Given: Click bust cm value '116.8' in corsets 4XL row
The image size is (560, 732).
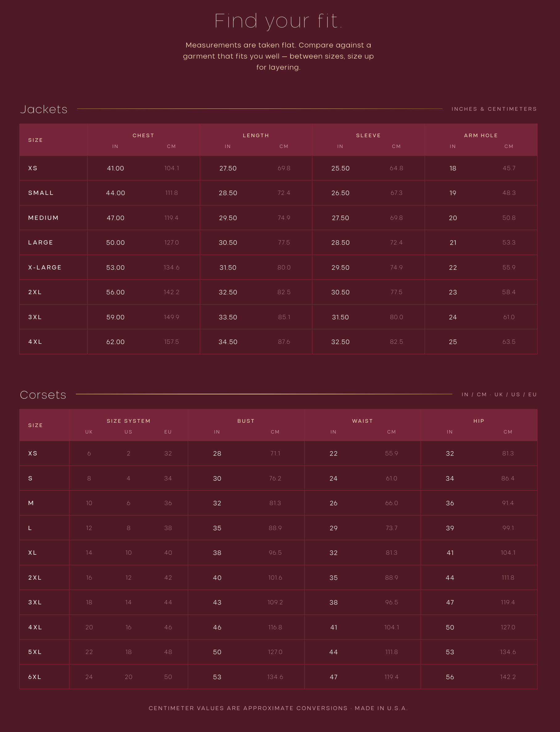Looking at the screenshot, I should coord(275,628).
